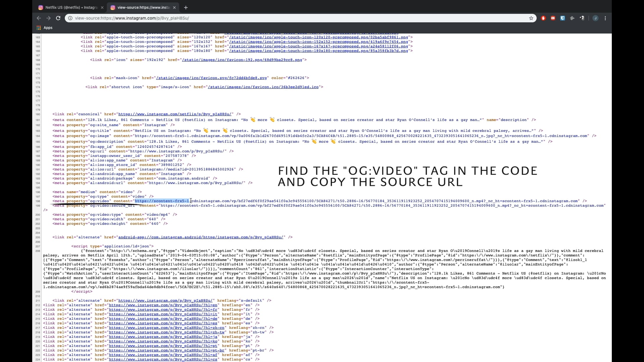Click the fb:app_id 124024574287414 line
Image resolution: width=644 pixels, height=362 pixels.
117,147
